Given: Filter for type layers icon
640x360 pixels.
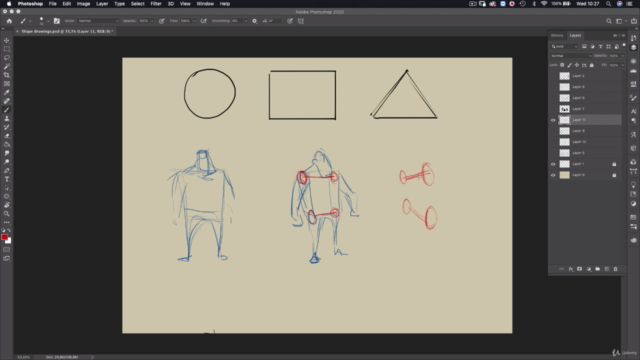Looking at the screenshot, I should (x=600, y=47).
